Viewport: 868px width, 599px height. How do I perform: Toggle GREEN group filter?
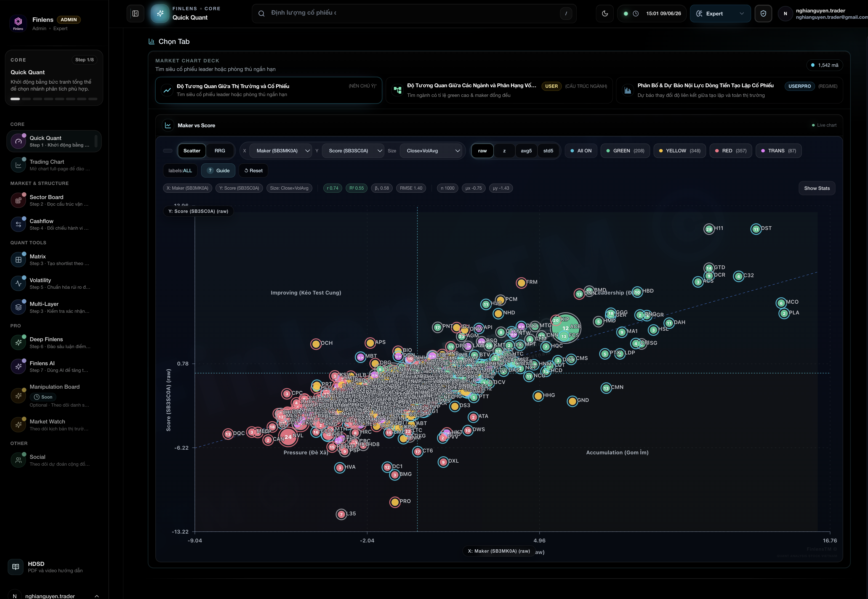[x=625, y=150]
